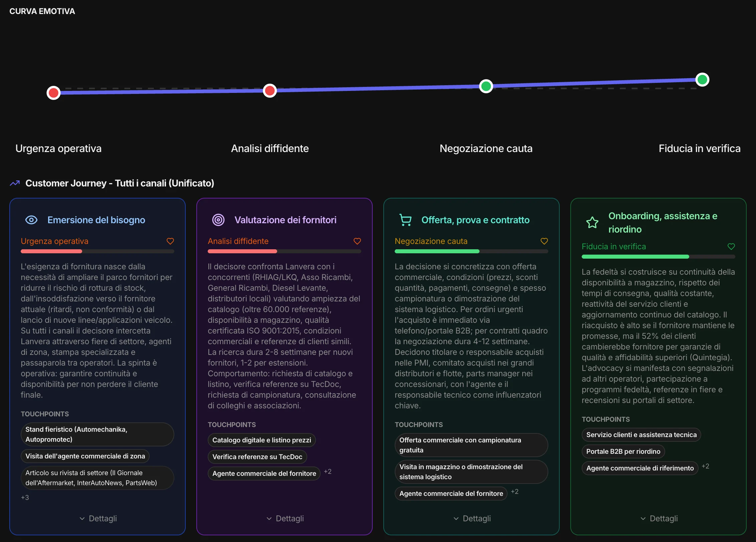Click the Visita dell'agente commerciale di zona chip
The image size is (756, 542).
coord(85,456)
